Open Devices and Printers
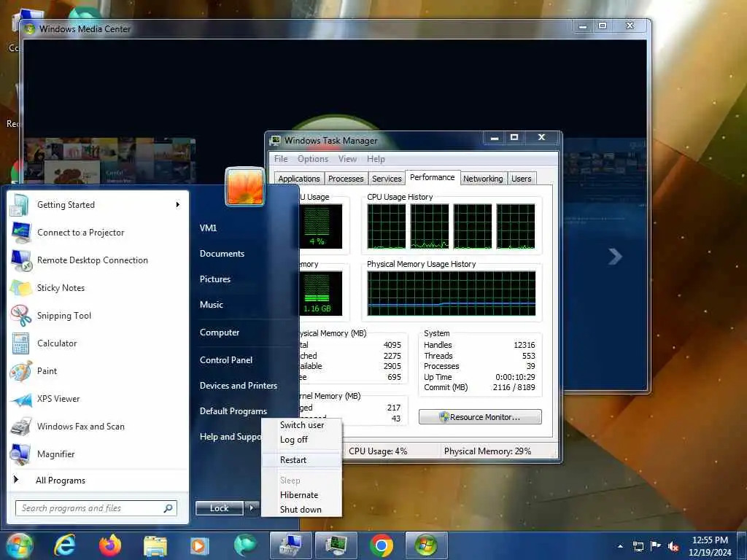 [x=239, y=386]
